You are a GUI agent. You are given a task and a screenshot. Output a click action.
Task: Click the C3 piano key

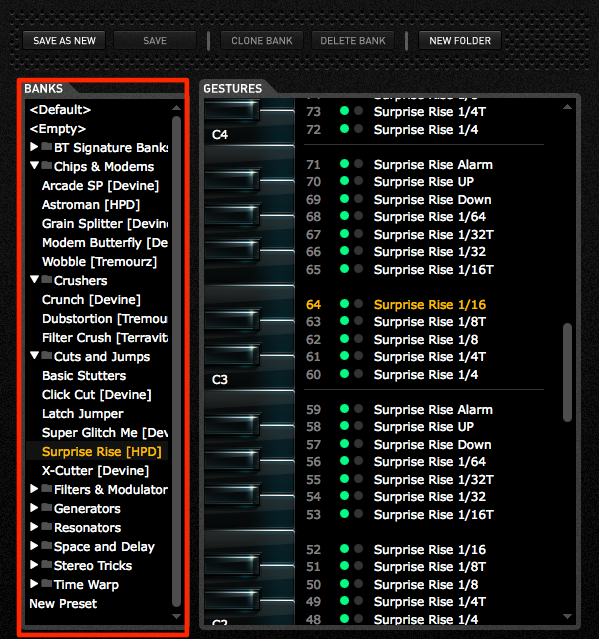pos(249,379)
